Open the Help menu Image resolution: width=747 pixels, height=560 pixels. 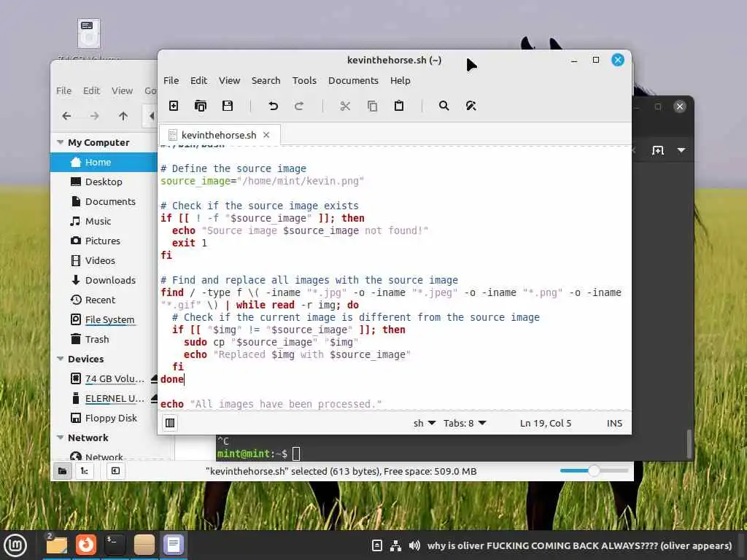point(400,80)
